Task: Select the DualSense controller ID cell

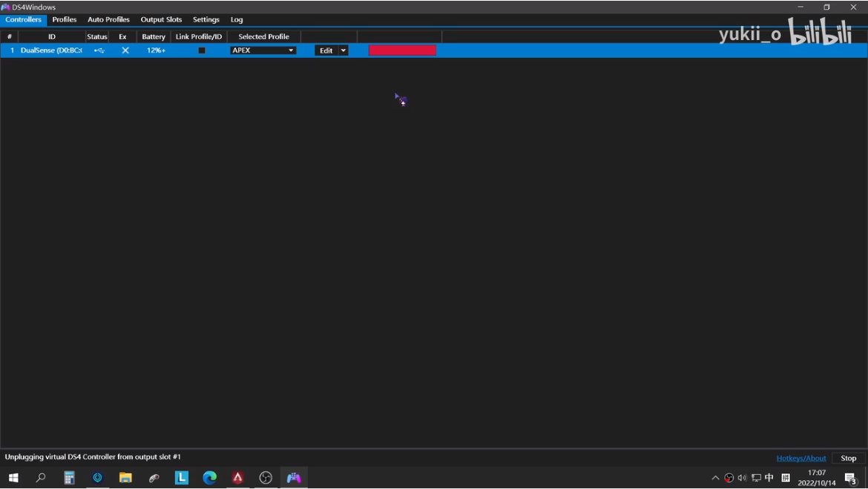Action: [51, 50]
